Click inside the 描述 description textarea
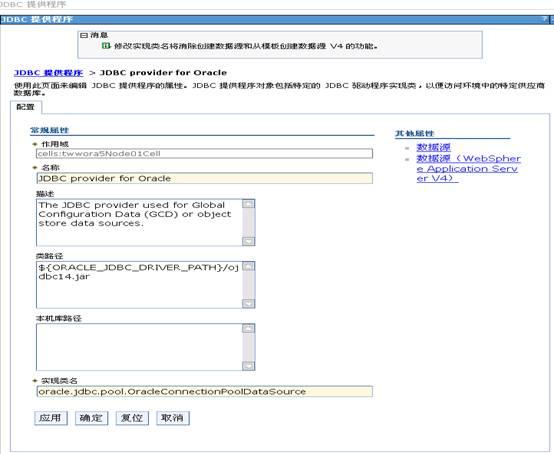Screen dimensions: 554x454 [x=140, y=223]
